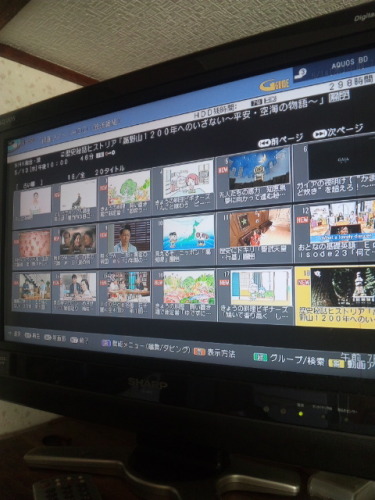Click the 次ページ next page icon

pos(319,134)
